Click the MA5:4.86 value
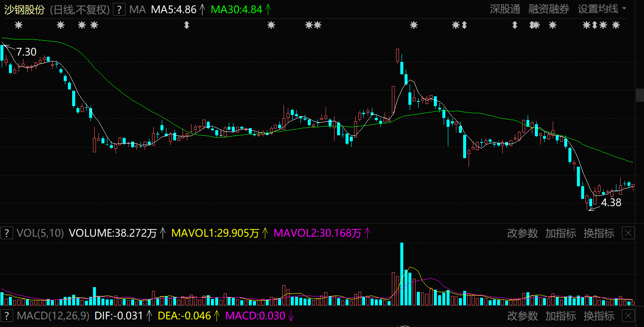 tap(174, 9)
